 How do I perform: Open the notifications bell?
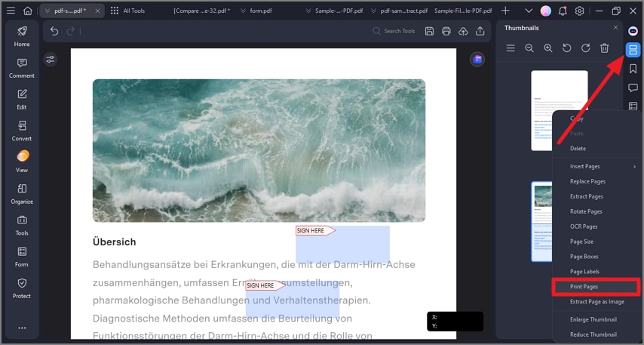tap(563, 11)
